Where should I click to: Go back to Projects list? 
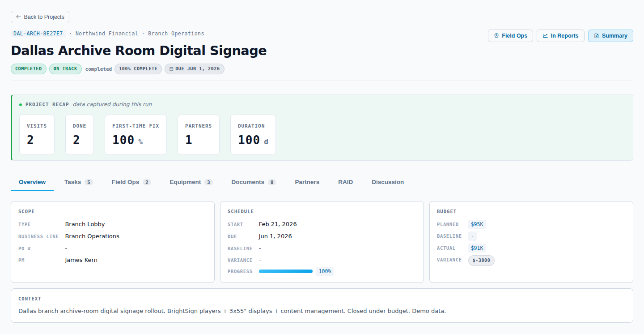point(40,17)
